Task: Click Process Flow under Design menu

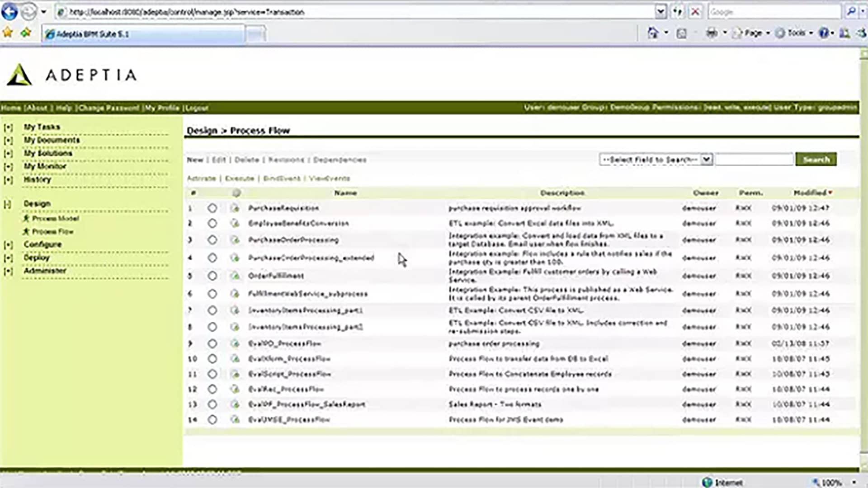Action: pyautogui.click(x=52, y=232)
